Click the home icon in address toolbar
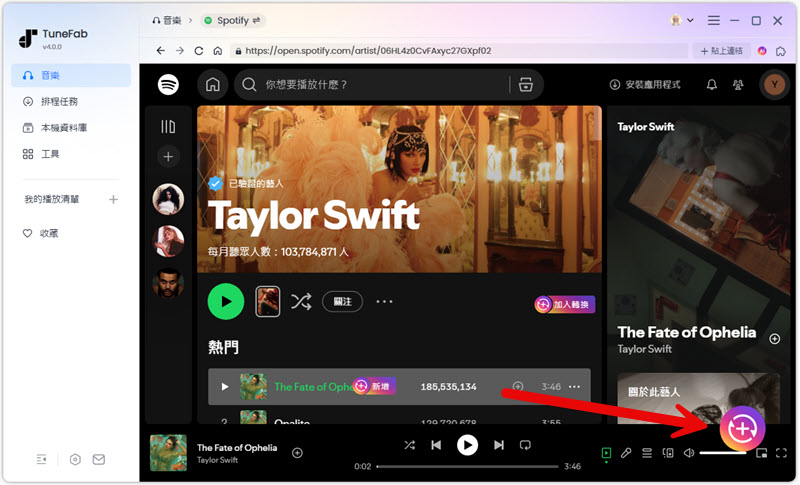Image resolution: width=800 pixels, height=485 pixels. click(x=218, y=50)
